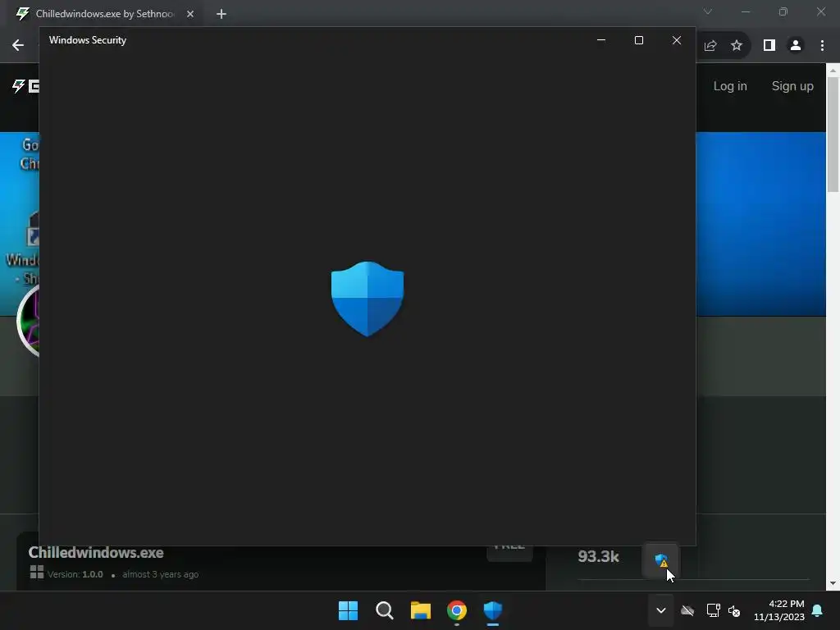840x630 pixels.
Task: Click the page vertical scrollbar thumb
Action: coord(833,134)
